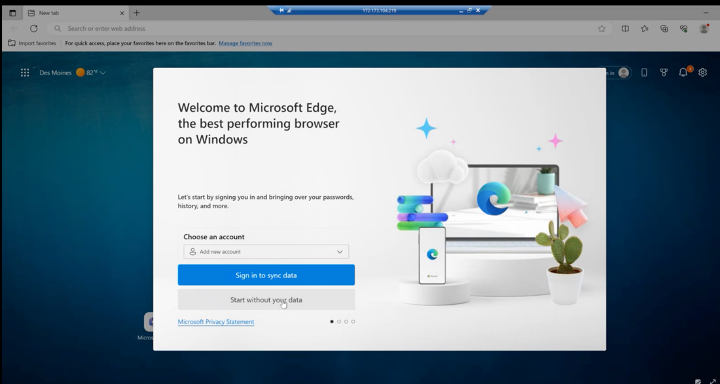Add page to favorites with the star icon
The image size is (720, 384).
[x=602, y=28]
